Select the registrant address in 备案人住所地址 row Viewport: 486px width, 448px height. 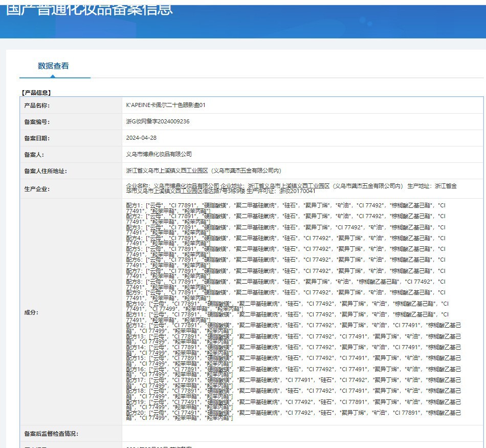pyautogui.click(x=204, y=170)
